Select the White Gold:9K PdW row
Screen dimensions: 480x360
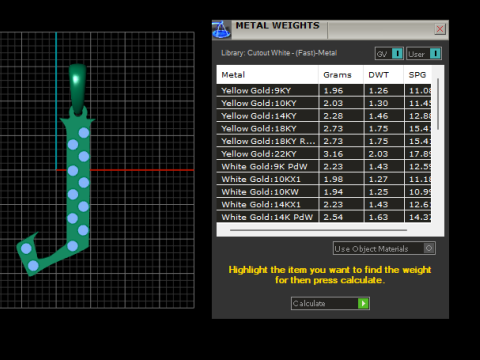click(324, 167)
